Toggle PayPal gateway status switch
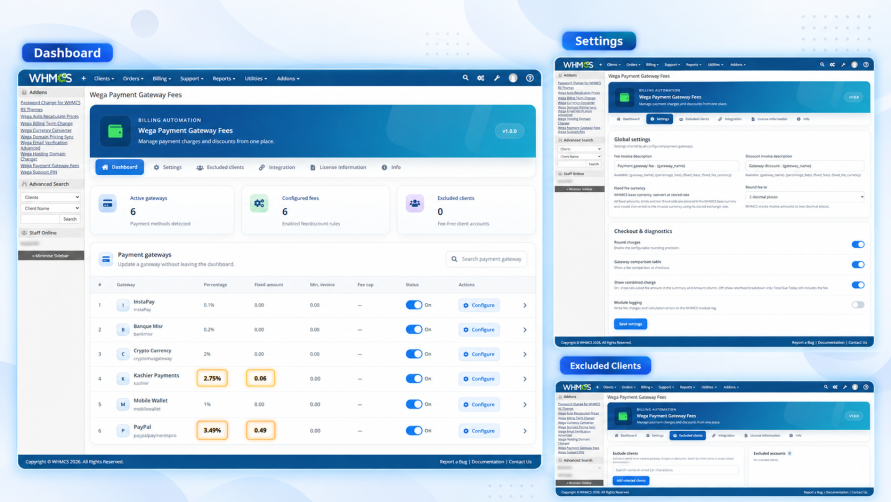 pos(414,430)
